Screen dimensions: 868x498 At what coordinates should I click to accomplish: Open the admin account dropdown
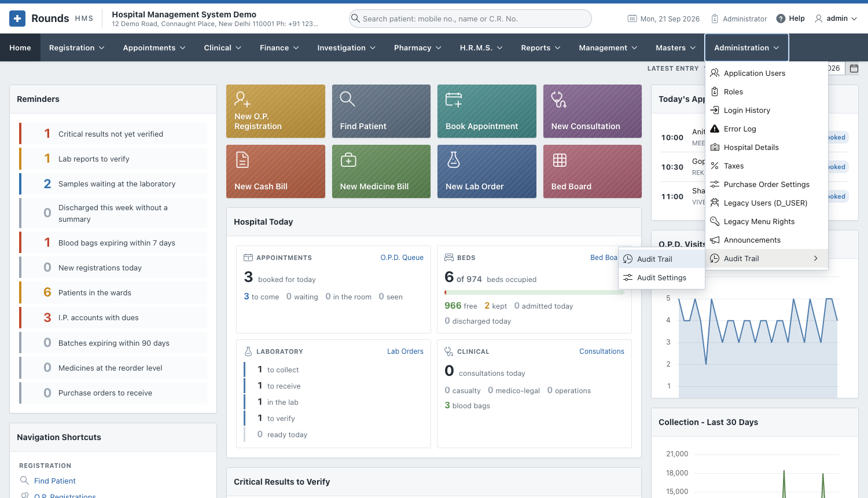836,19
